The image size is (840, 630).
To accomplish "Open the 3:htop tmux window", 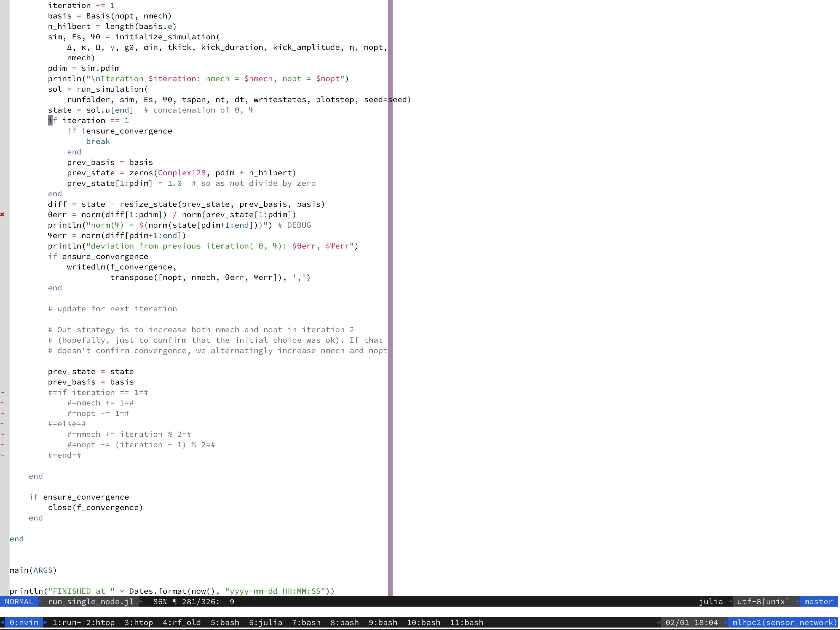I will click(x=139, y=622).
